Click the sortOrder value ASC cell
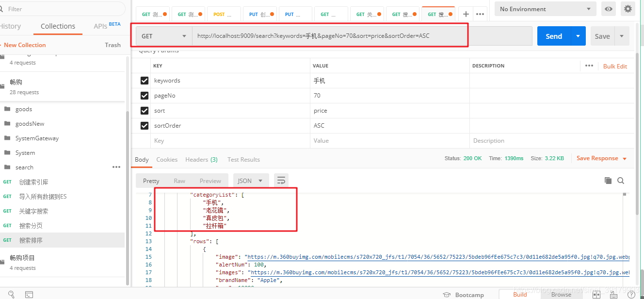Screen dimensions: 644x299 click(390, 126)
